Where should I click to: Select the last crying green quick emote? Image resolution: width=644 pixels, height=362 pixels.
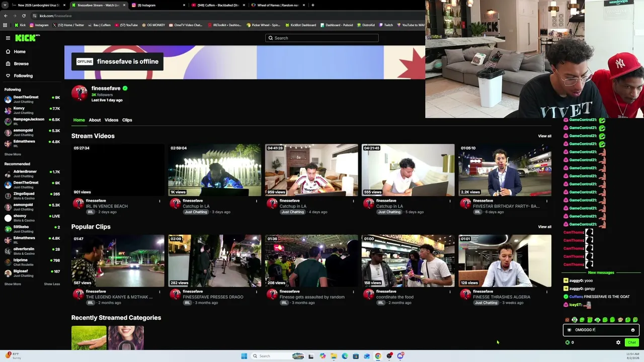pos(635,320)
